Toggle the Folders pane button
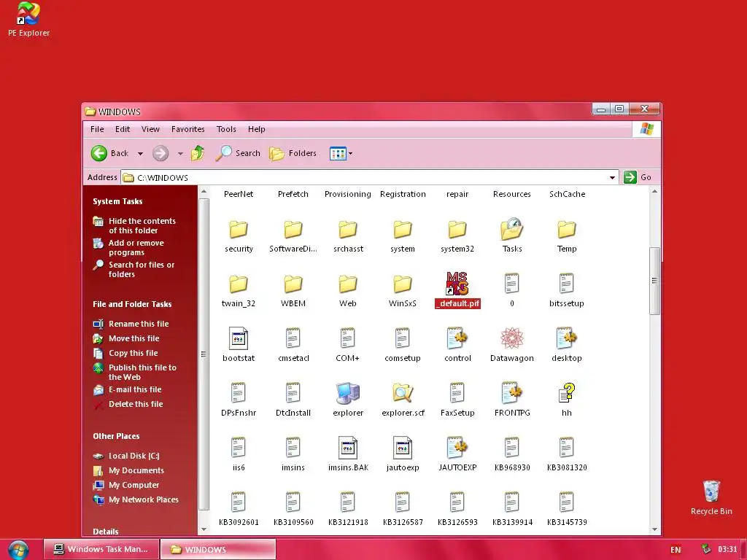The image size is (747, 560). pyautogui.click(x=293, y=153)
